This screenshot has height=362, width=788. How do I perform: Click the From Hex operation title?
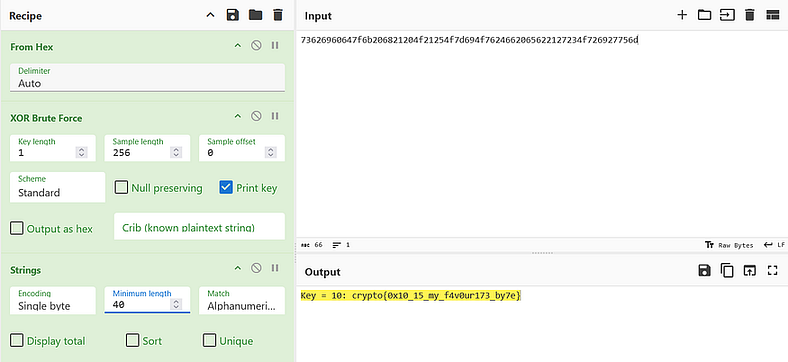(31, 47)
